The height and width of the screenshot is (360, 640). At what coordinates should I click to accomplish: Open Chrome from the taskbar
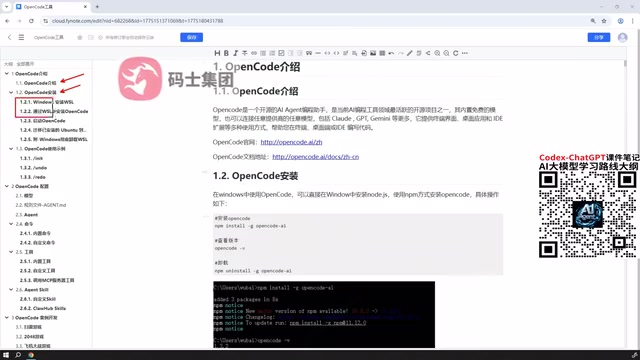click(x=31, y=355)
